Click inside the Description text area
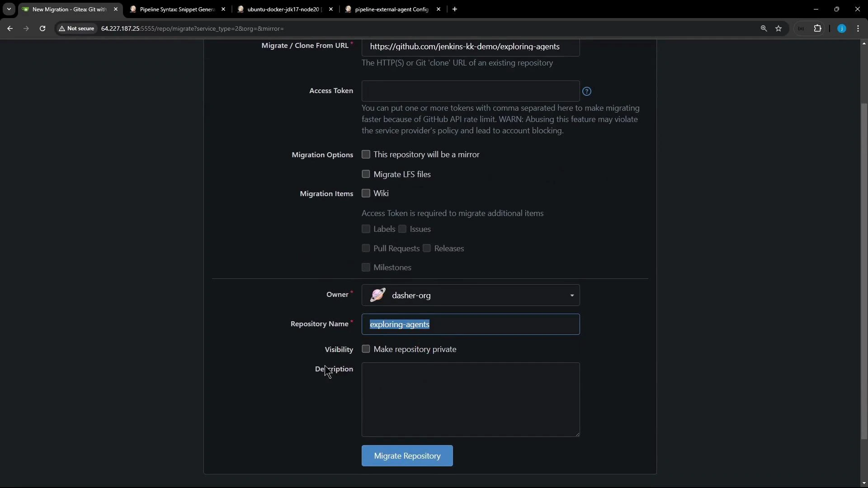This screenshot has width=868, height=488. pos(470,400)
